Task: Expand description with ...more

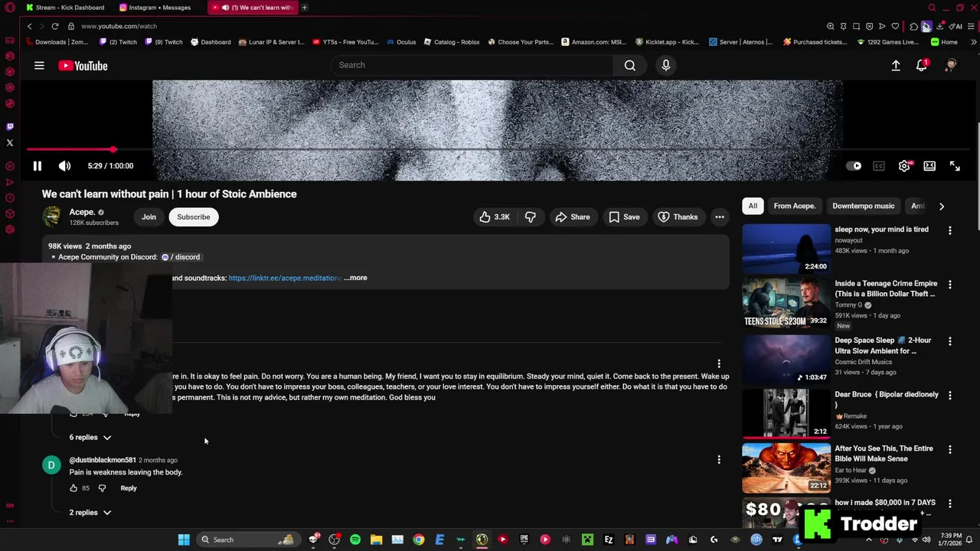Action: [x=355, y=278]
